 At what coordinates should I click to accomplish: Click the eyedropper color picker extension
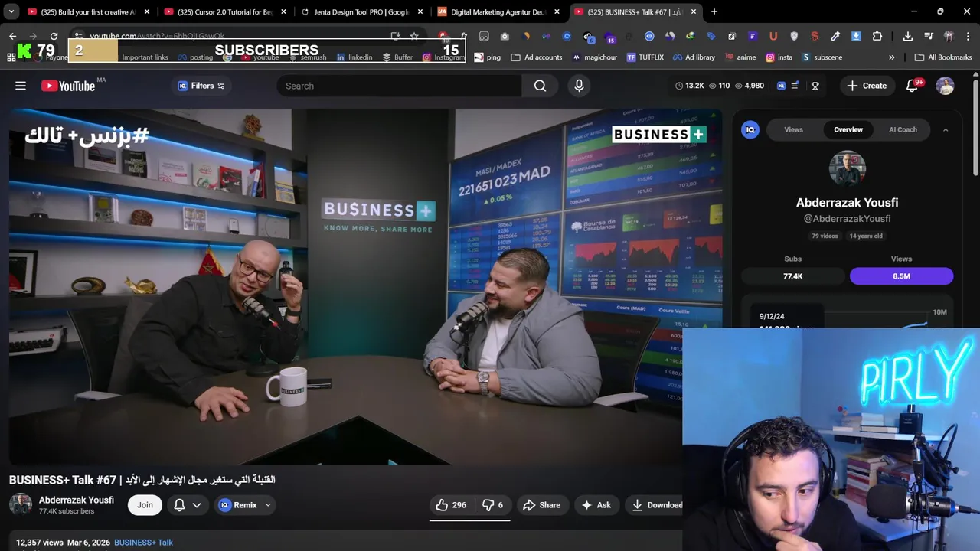835,36
